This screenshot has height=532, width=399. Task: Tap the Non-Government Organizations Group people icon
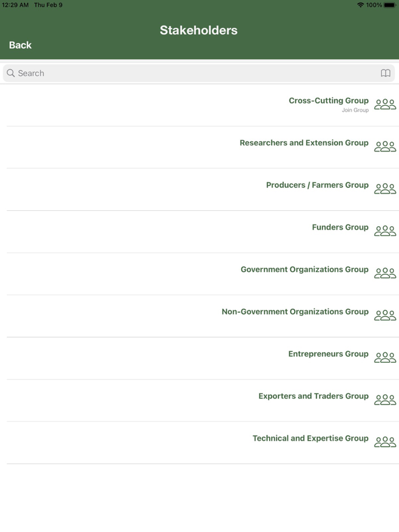pos(385,315)
